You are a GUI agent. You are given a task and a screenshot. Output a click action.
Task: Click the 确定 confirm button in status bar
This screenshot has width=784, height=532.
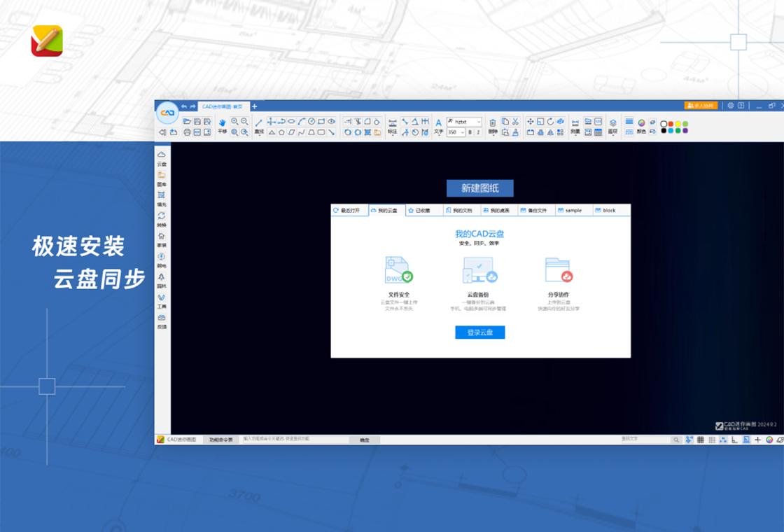[365, 440]
